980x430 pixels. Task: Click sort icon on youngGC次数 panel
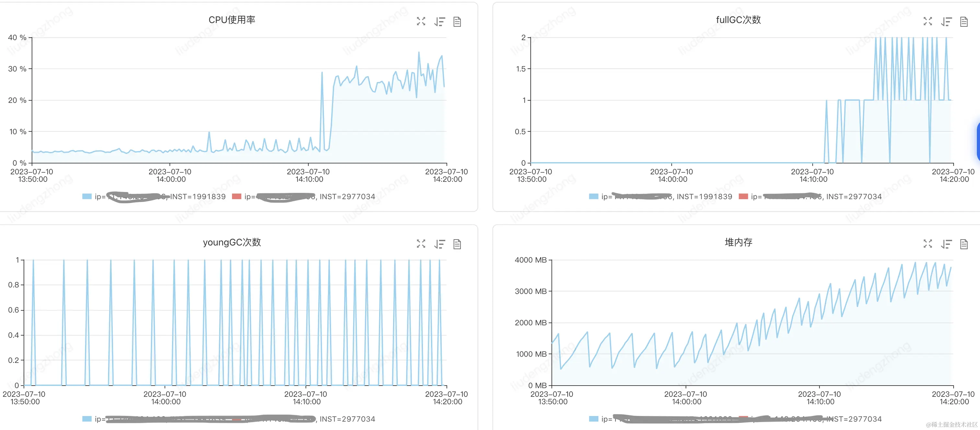439,244
